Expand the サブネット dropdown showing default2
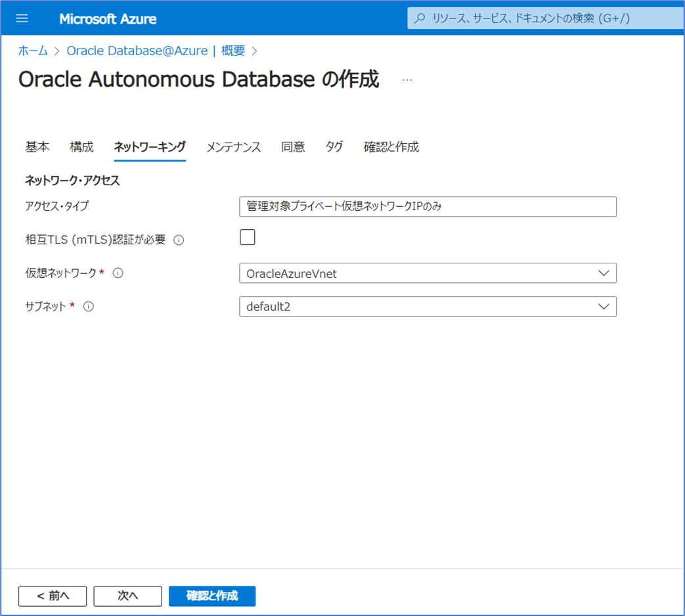The height and width of the screenshot is (616, 685). [428, 306]
